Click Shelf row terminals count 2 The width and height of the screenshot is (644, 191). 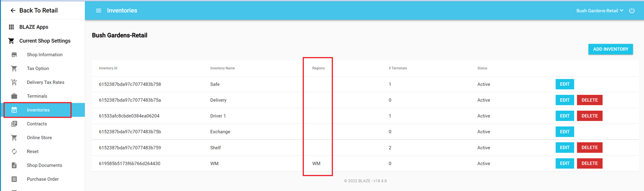[x=390, y=148]
